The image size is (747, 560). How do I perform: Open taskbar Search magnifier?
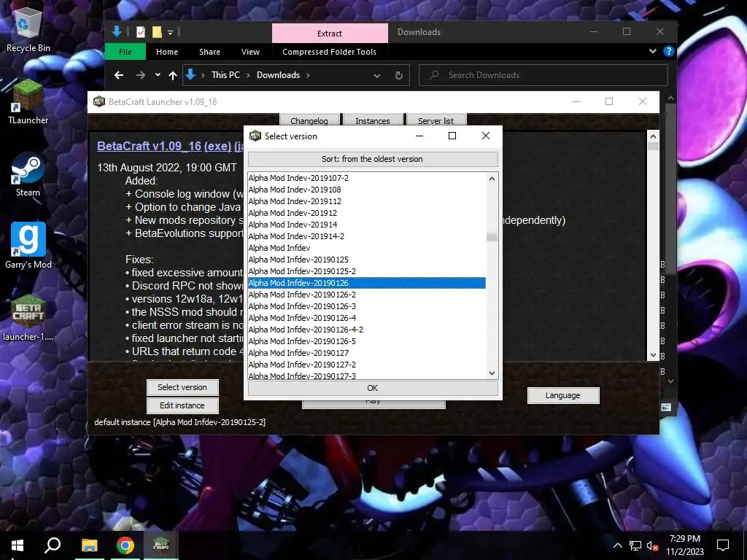pos(53,545)
